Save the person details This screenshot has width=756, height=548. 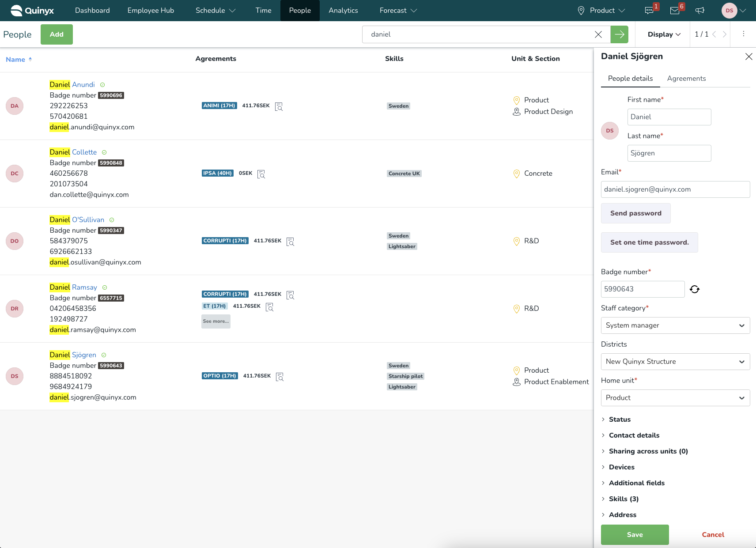[635, 535]
